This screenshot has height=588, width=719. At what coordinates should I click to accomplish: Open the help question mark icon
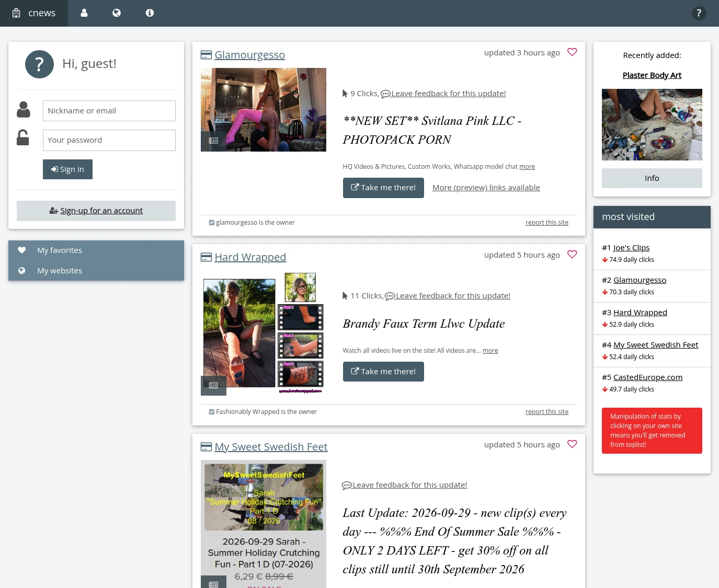point(699,13)
